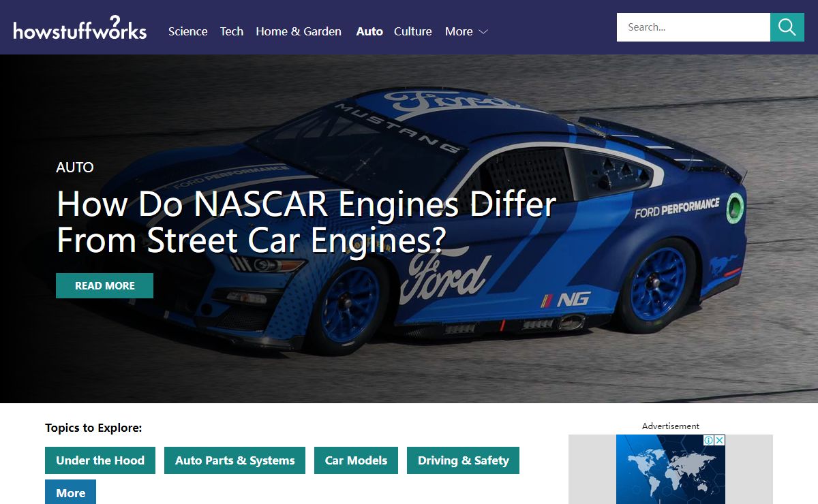Screen dimensions: 818x504
Task: Open the Science menu item
Action: (188, 31)
